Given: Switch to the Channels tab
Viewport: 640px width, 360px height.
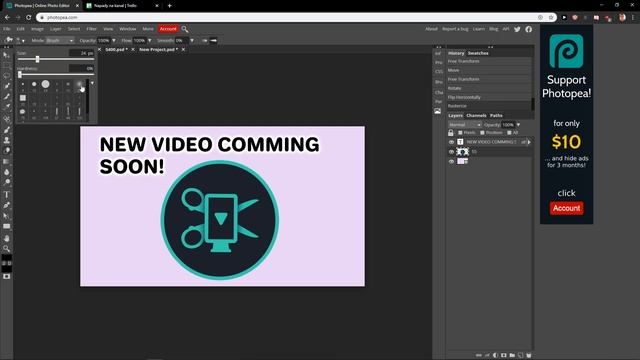Looking at the screenshot, I should pyautogui.click(x=476, y=116).
